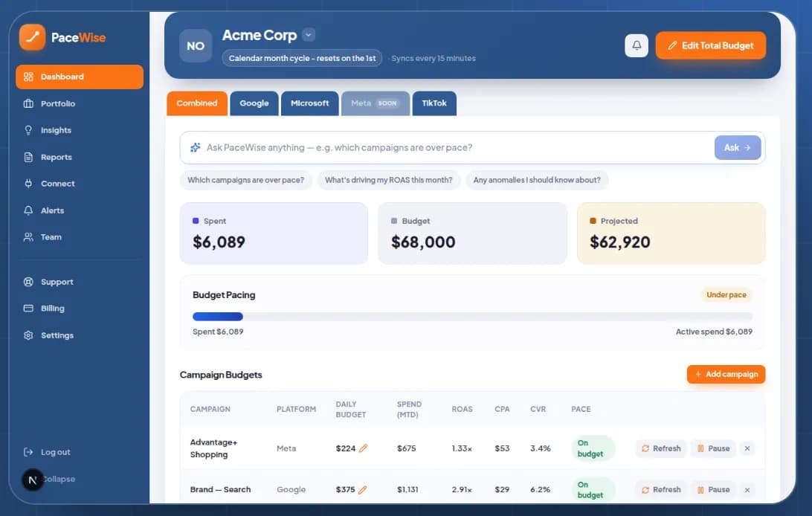This screenshot has width=812, height=516.
Task: Click the ROAS column header
Action: pyautogui.click(x=462, y=409)
